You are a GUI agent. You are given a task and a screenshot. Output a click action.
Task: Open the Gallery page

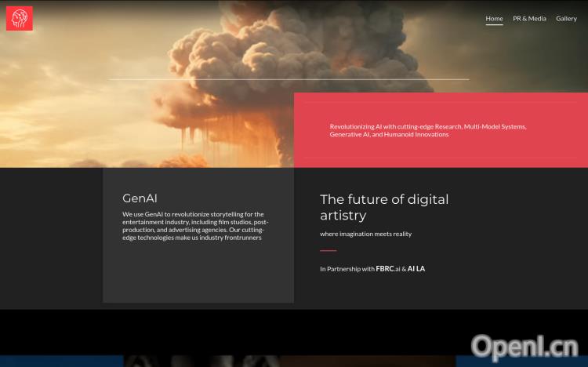(566, 19)
